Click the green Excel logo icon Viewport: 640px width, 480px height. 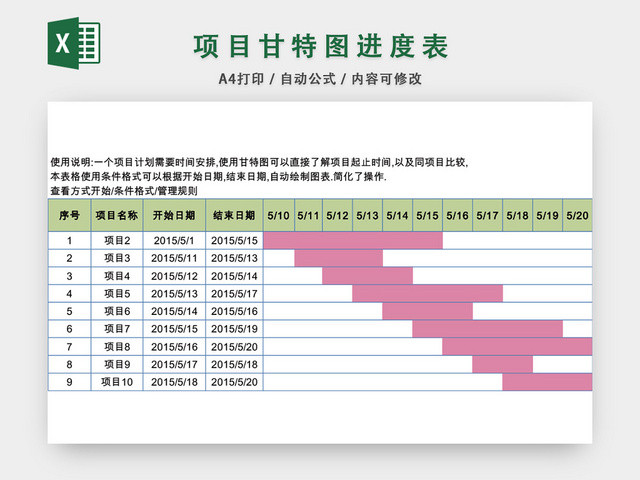coord(74,43)
